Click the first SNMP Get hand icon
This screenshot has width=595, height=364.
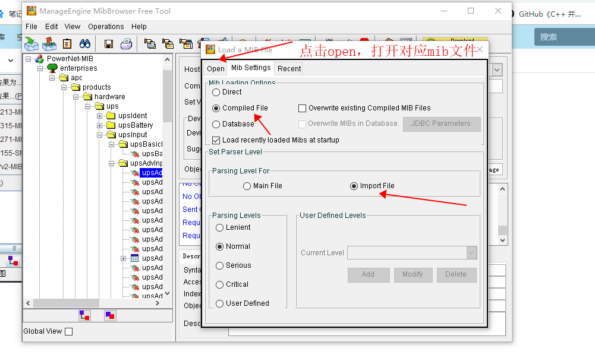coord(150,44)
